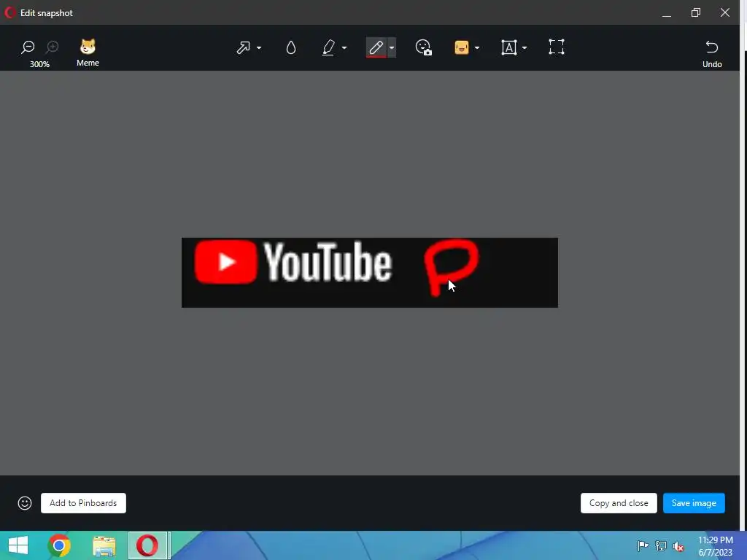
Task: Choose the emoji sticker tool
Action: tap(462, 47)
